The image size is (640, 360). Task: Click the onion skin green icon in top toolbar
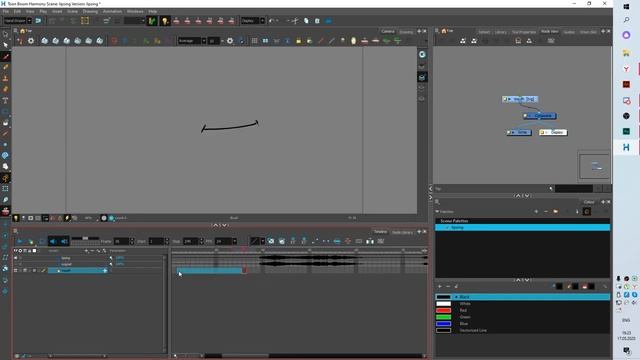152,21
